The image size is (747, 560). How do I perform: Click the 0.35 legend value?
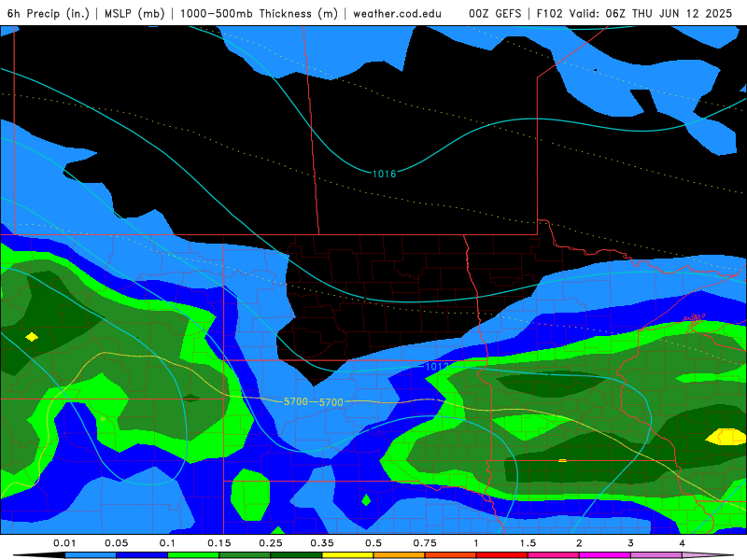(x=322, y=543)
